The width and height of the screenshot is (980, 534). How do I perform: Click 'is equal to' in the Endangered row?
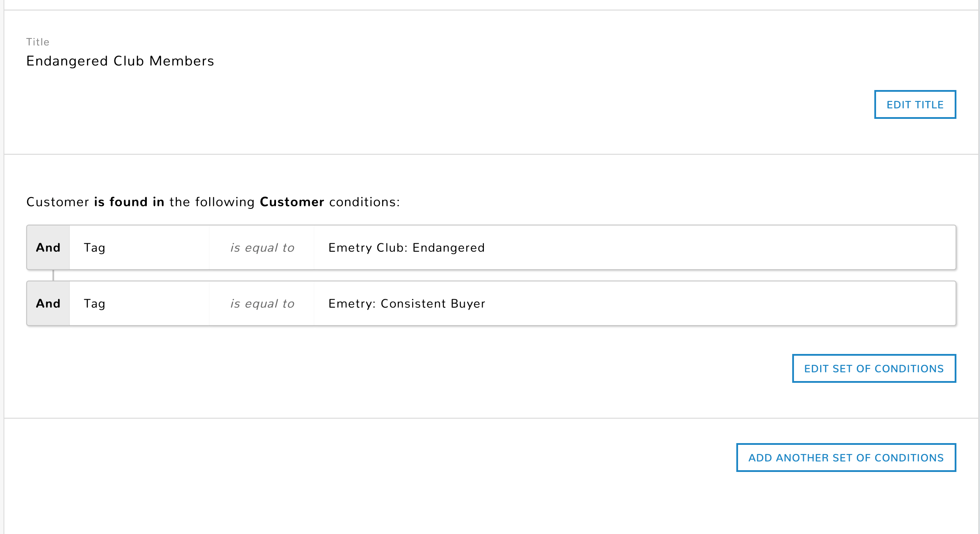[x=262, y=248]
